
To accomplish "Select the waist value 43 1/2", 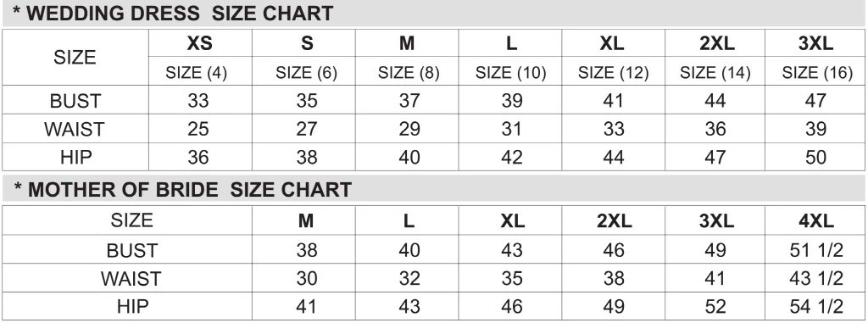I will [x=816, y=278].
